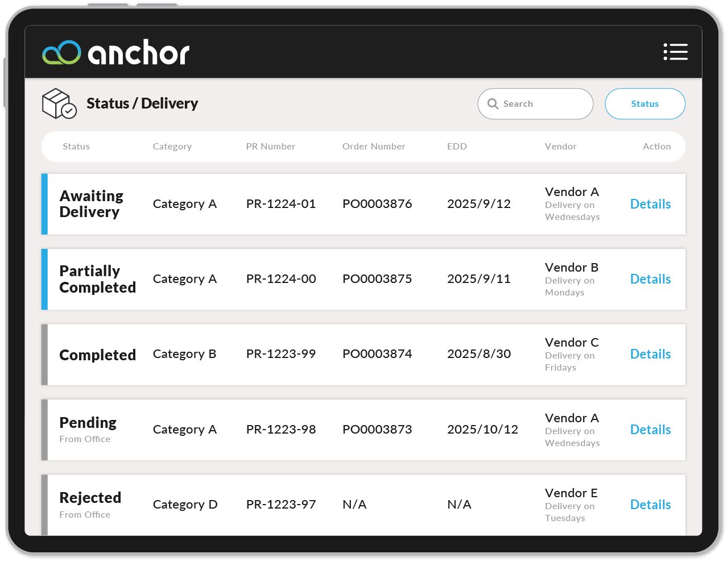728x562 pixels.
Task: Click the blue status bar on Awaiting Delivery row
Action: [x=44, y=204]
